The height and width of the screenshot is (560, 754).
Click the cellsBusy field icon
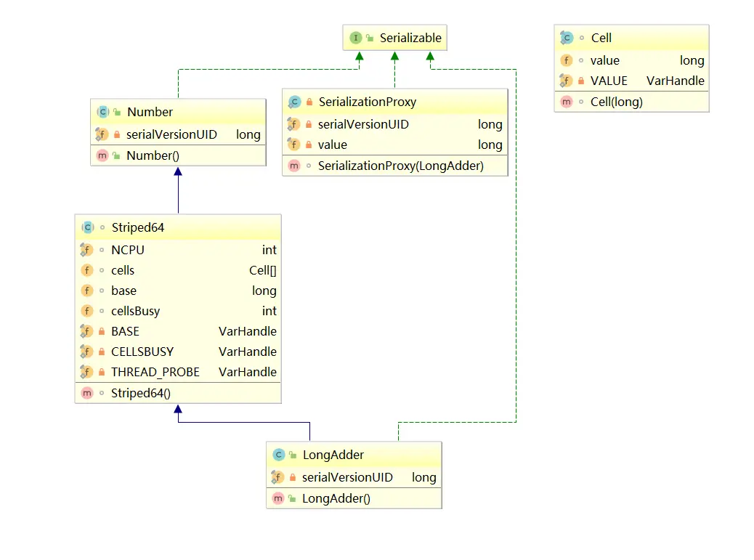tap(86, 311)
